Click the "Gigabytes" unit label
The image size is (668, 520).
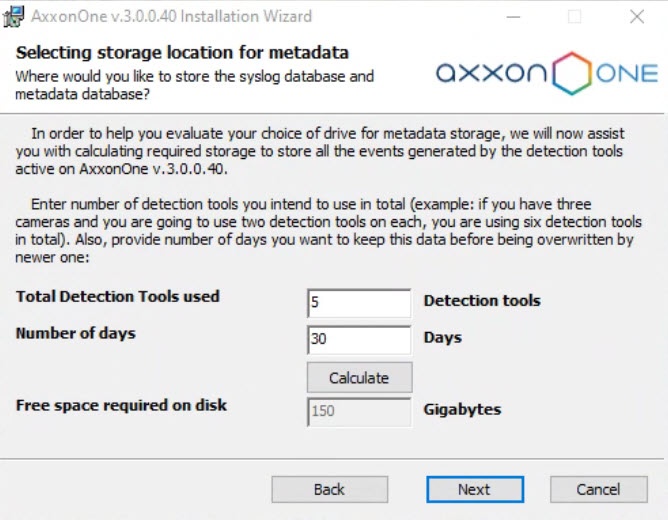point(462,409)
